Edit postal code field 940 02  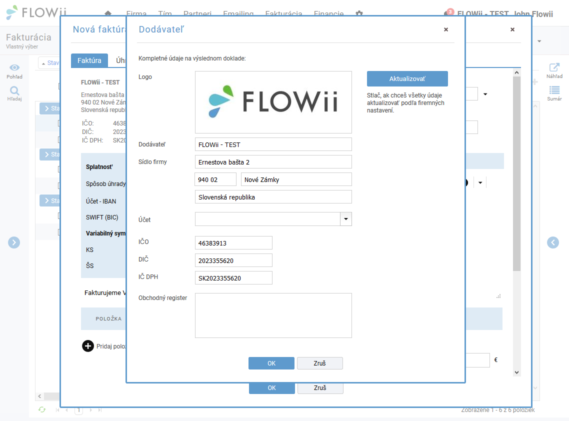click(x=216, y=179)
